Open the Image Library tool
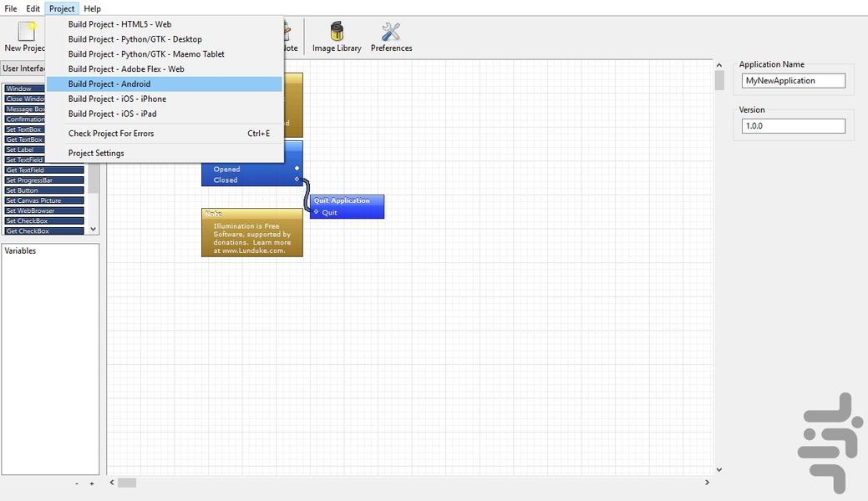868x501 pixels. (x=337, y=38)
